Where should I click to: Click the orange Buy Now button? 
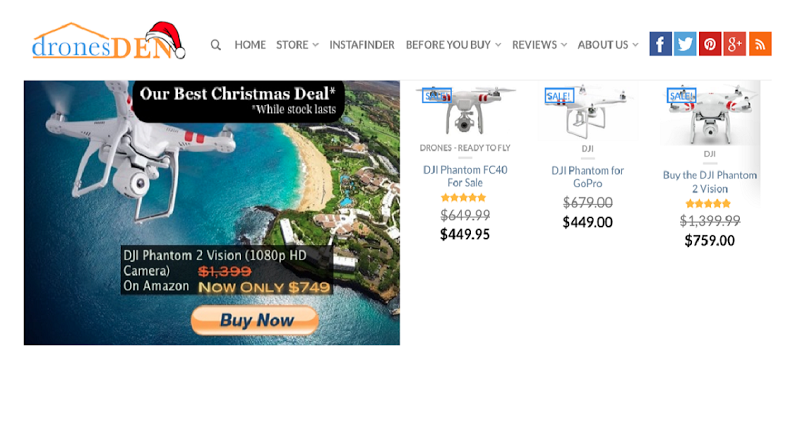(255, 320)
